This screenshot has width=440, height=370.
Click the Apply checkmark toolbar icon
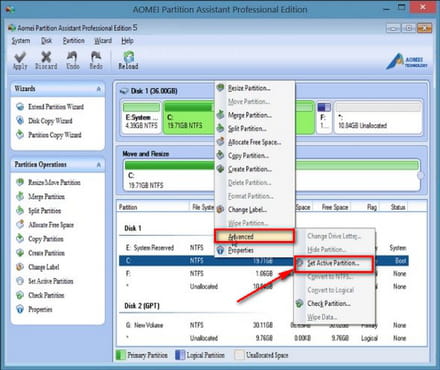(20, 61)
